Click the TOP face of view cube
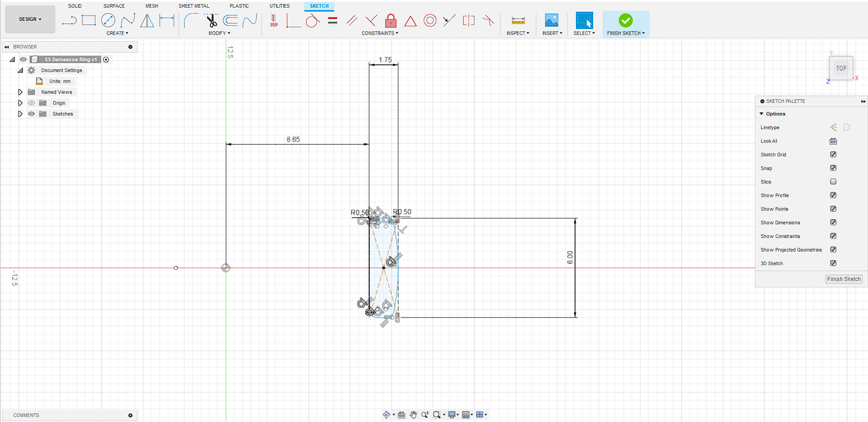868x422 pixels. tap(841, 68)
